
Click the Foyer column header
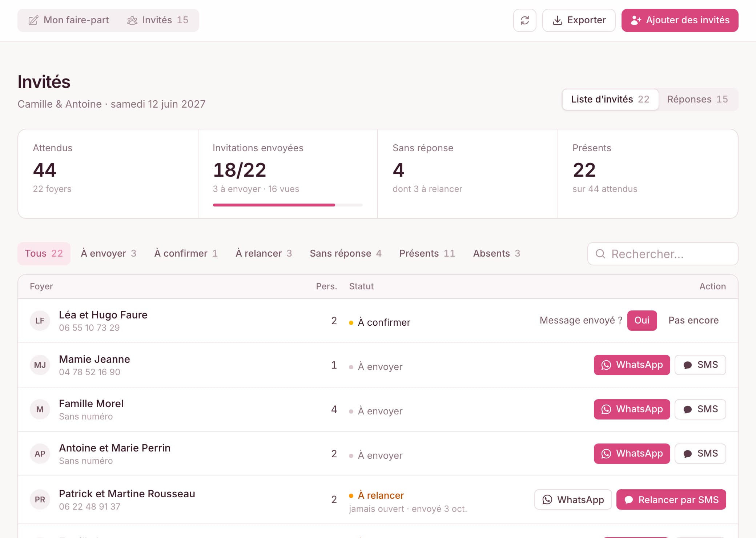[x=41, y=286]
